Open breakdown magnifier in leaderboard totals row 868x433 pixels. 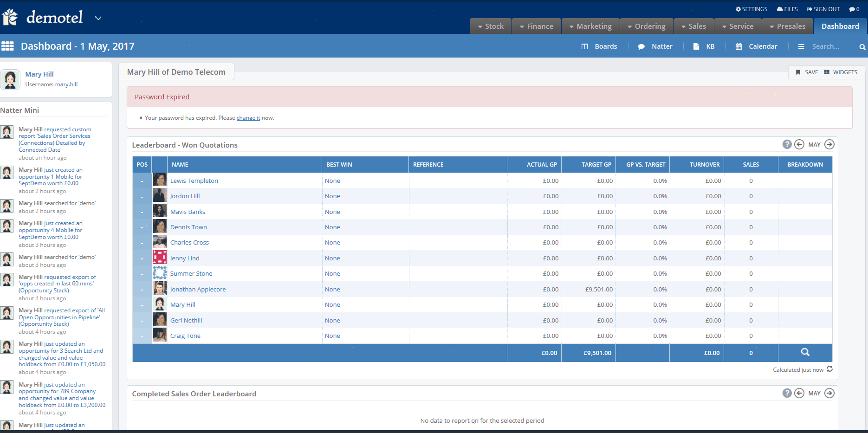pyautogui.click(x=805, y=352)
